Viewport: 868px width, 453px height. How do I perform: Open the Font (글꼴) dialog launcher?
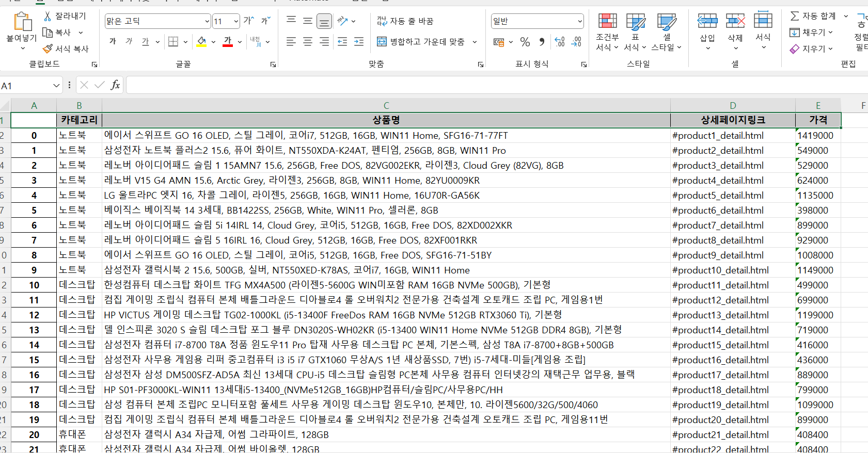(273, 64)
